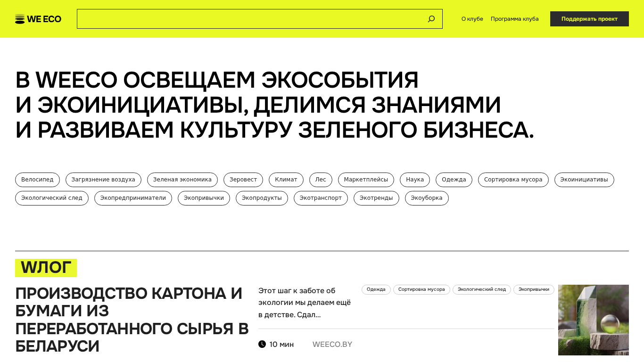Select the Экопредприниматели tag

pos(133,198)
